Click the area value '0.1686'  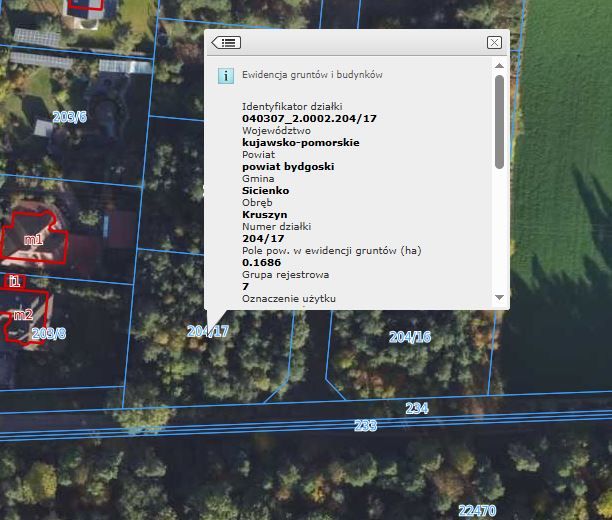tap(261, 262)
